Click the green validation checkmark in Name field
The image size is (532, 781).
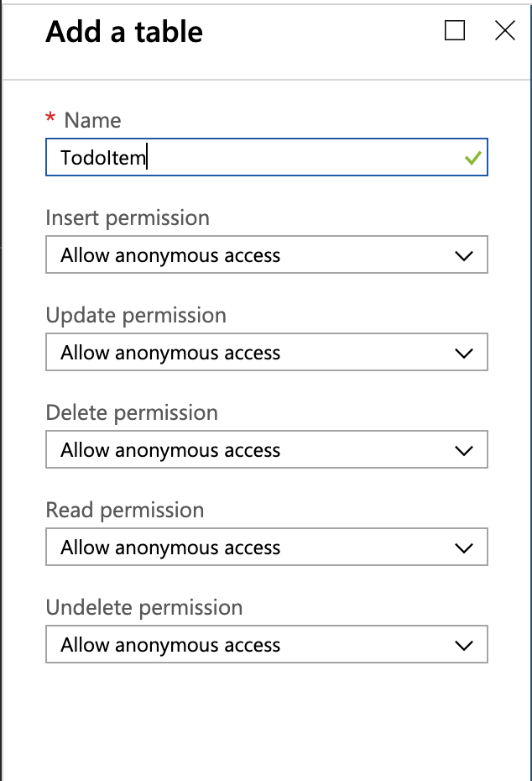tap(470, 157)
